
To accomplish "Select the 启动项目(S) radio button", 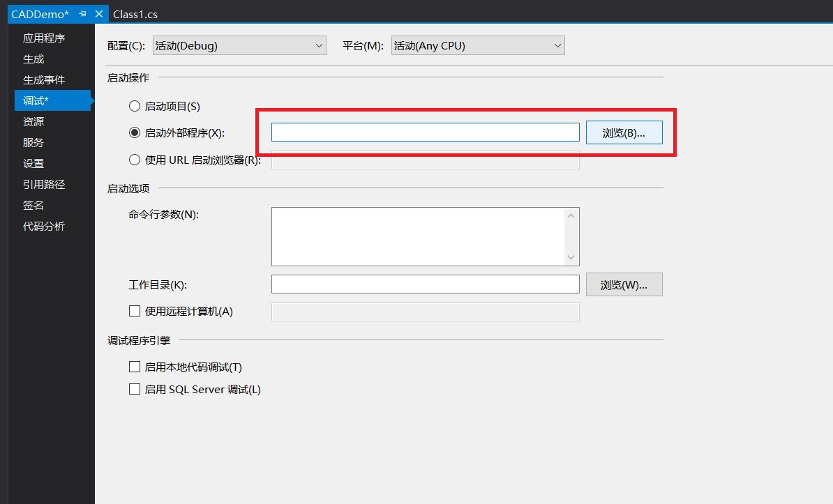I will click(134, 106).
